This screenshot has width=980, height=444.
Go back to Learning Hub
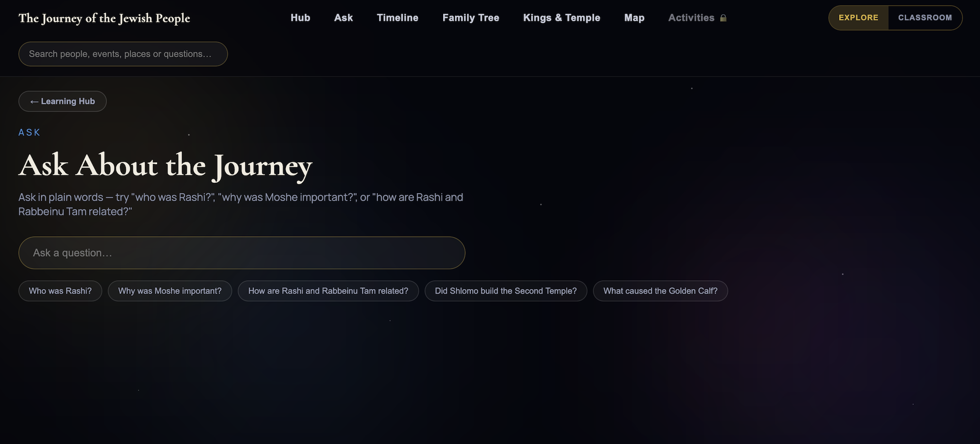click(62, 101)
